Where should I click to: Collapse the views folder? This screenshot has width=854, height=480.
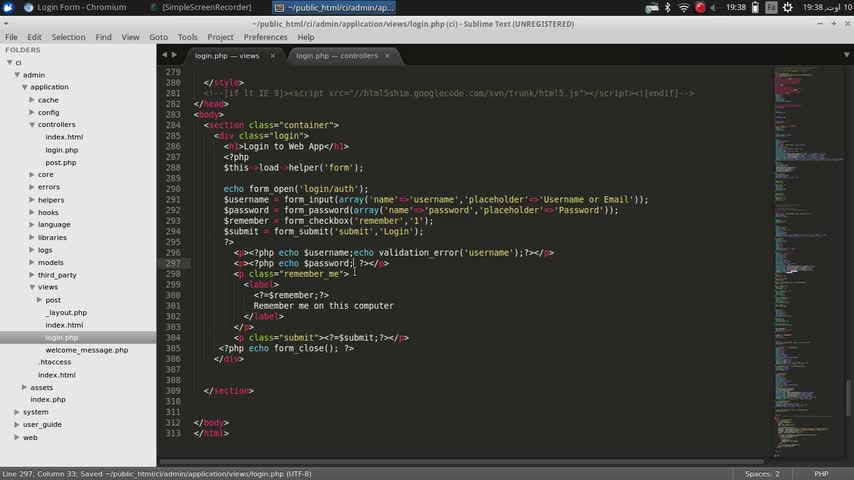pyautogui.click(x=32, y=287)
